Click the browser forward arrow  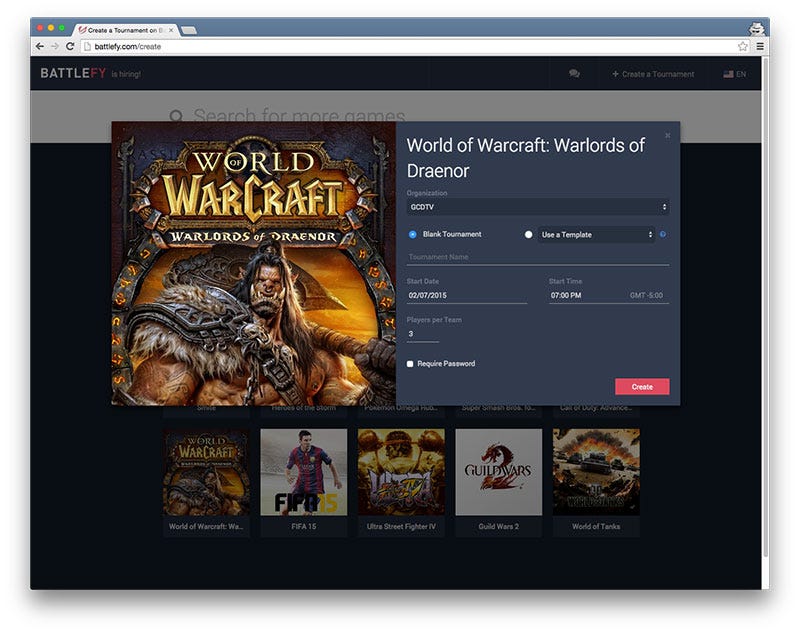tap(55, 46)
